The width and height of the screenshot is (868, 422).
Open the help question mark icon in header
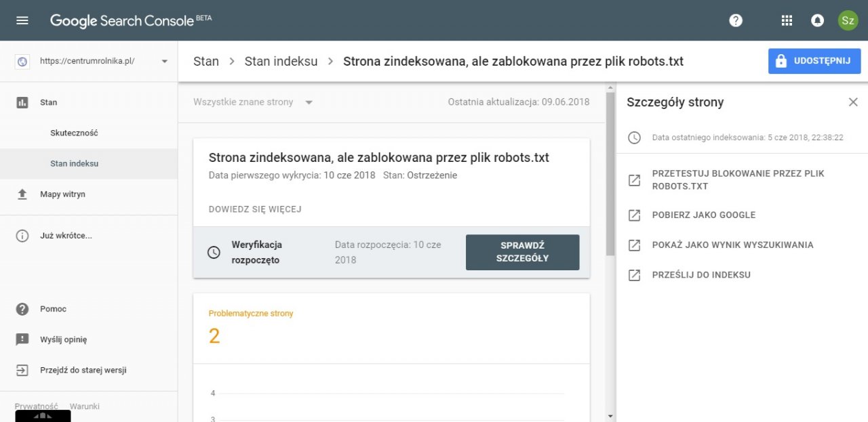pyautogui.click(x=736, y=20)
